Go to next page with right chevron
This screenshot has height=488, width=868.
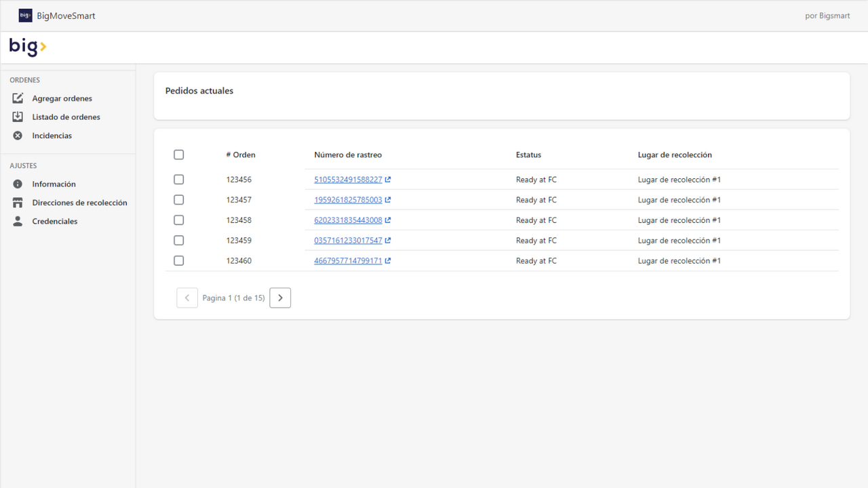280,298
